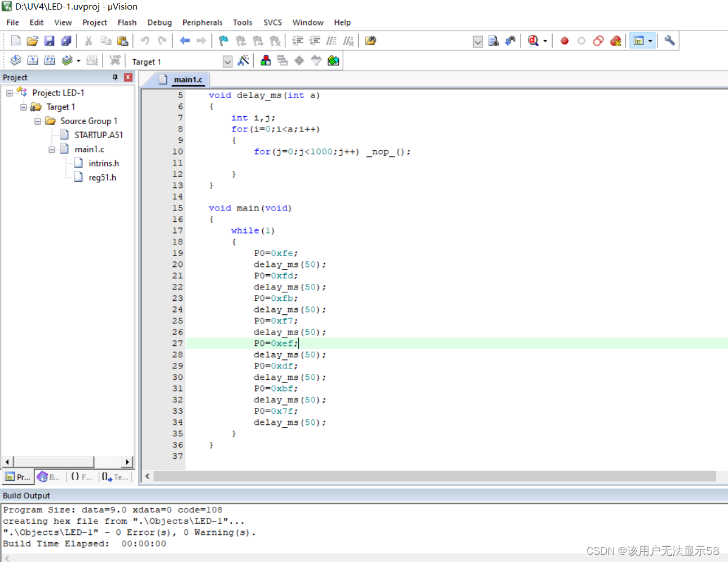
Task: Open the Configuration wrench icon
Action: [669, 41]
